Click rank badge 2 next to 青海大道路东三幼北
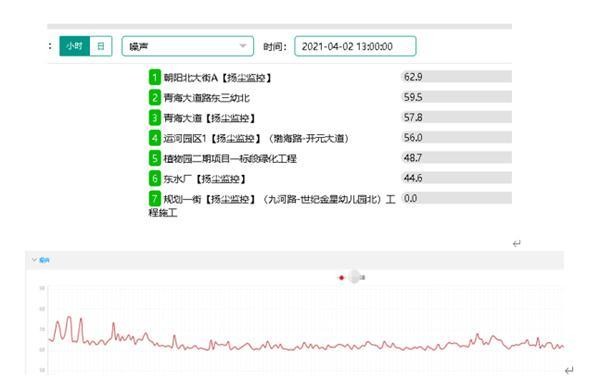600x383 pixels. [155, 98]
